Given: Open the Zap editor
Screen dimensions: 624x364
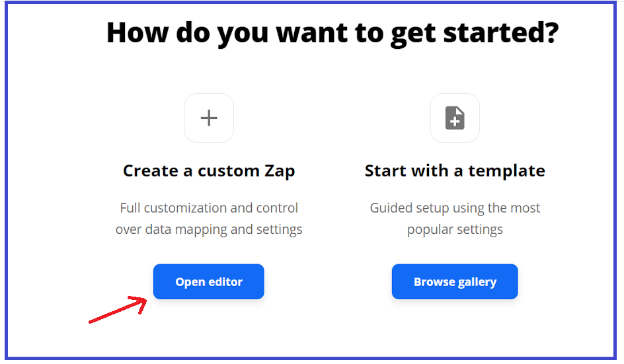Looking at the screenshot, I should pos(208,281).
